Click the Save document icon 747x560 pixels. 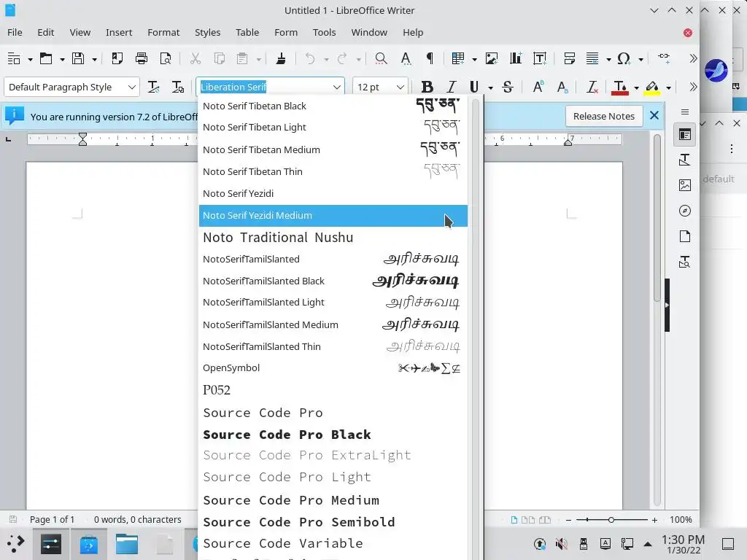[x=77, y=58]
